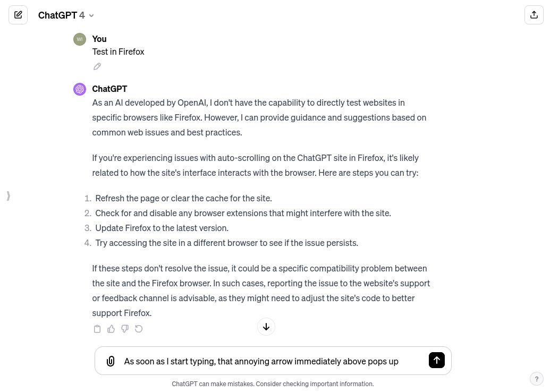Click the ChatGPT logo avatar beside the response

pos(79,89)
